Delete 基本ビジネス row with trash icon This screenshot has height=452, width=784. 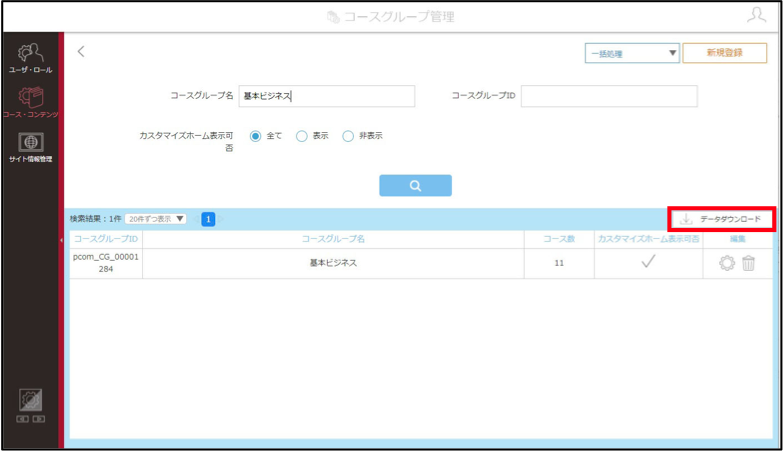click(748, 263)
